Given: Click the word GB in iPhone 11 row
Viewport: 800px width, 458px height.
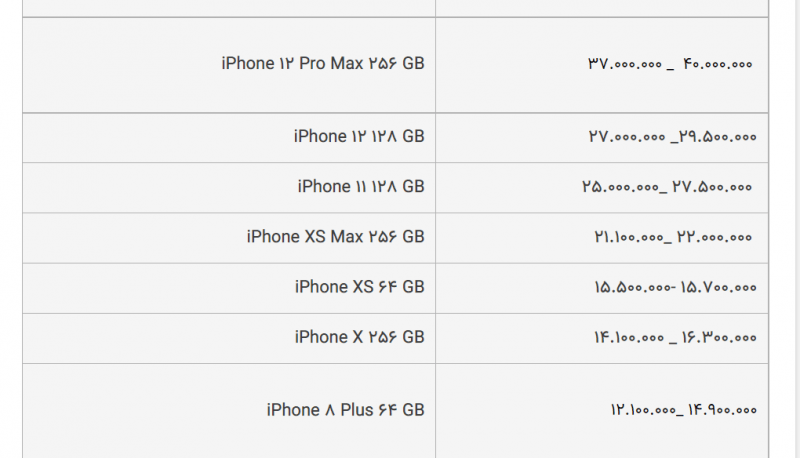Looking at the screenshot, I should tap(413, 187).
